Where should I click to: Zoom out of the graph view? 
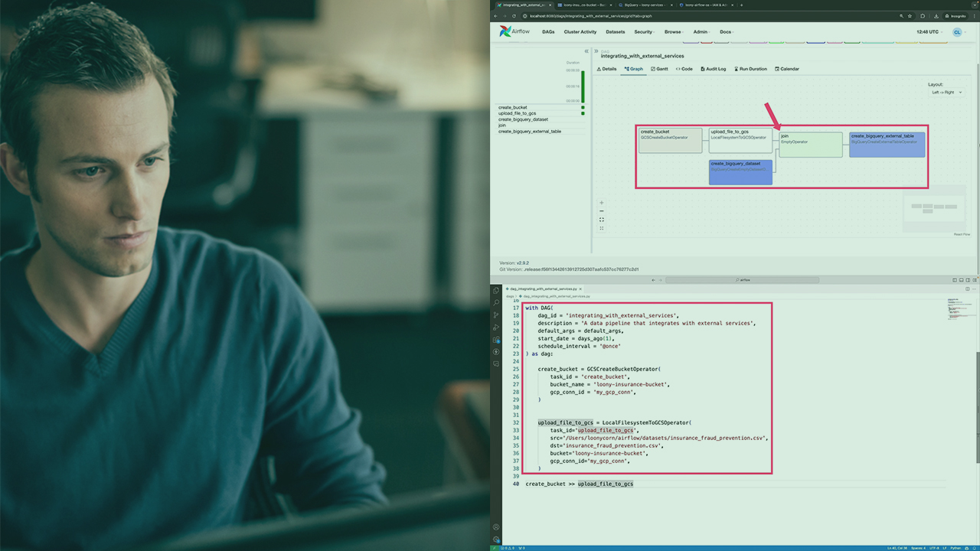tap(602, 211)
